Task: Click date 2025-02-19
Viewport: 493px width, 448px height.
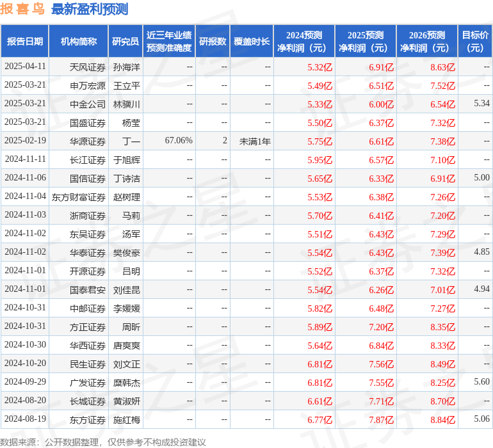Action: click(25, 141)
